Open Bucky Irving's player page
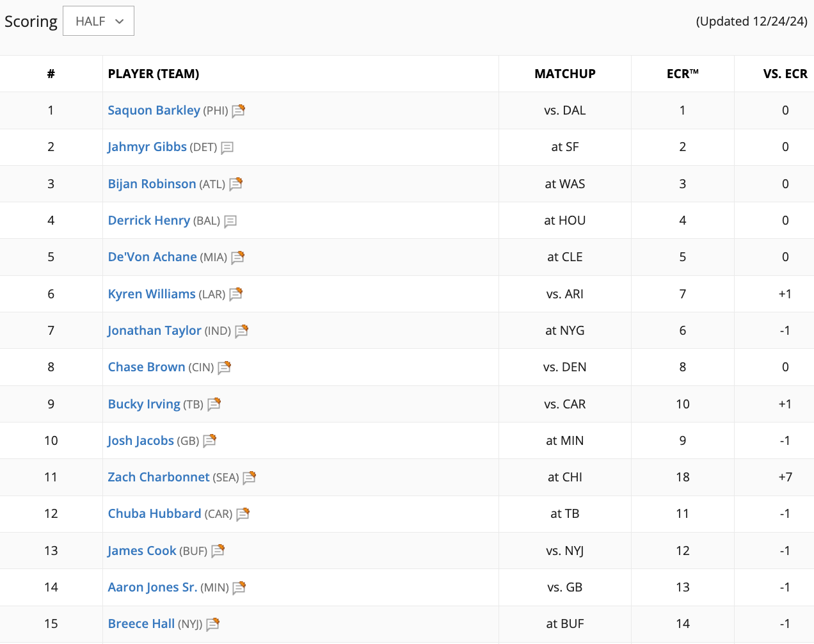The image size is (814, 644). pyautogui.click(x=144, y=404)
